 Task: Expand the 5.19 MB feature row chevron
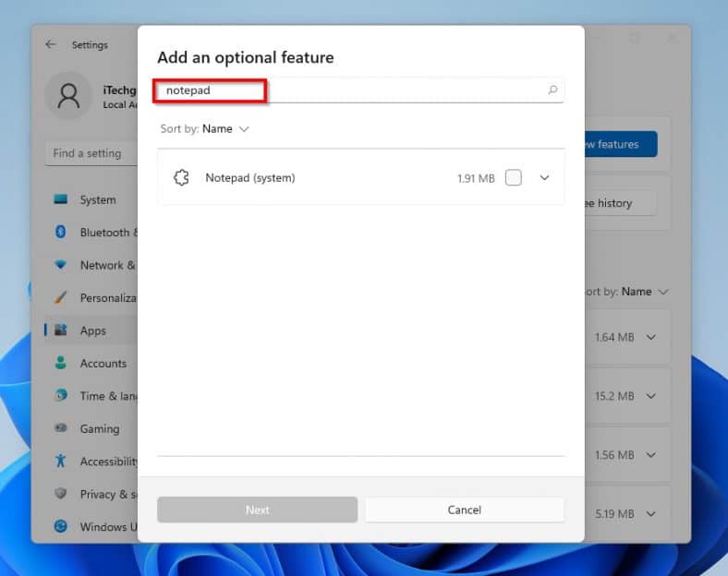click(651, 514)
